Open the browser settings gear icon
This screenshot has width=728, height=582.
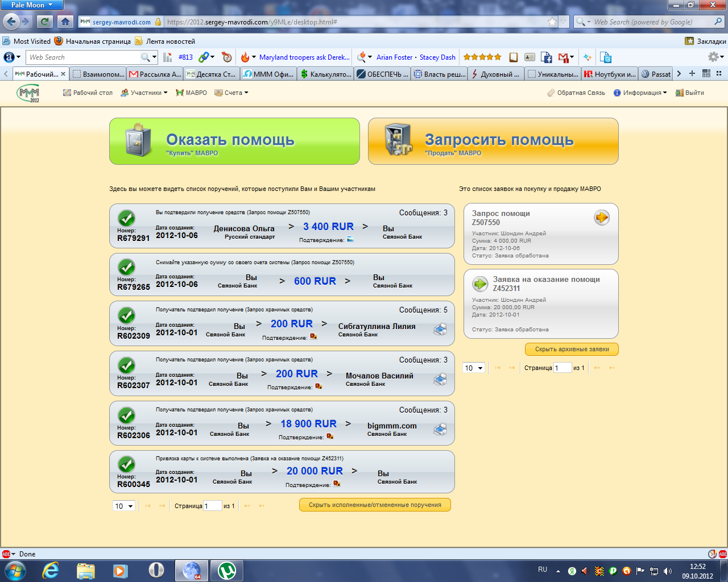point(713,57)
